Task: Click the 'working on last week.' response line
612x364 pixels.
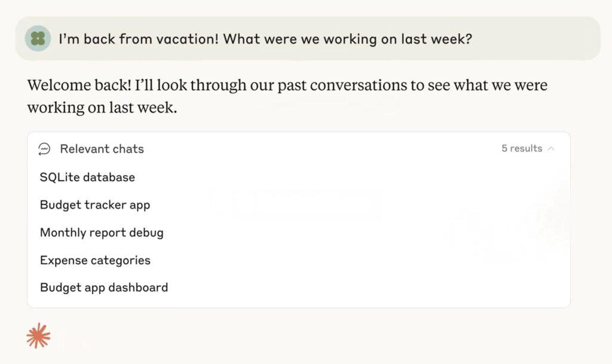Action: tap(102, 108)
